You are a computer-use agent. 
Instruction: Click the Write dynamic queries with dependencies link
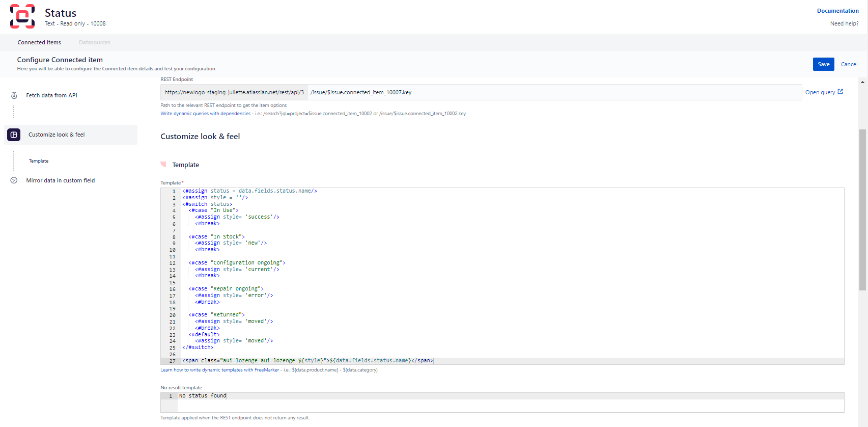coord(206,114)
